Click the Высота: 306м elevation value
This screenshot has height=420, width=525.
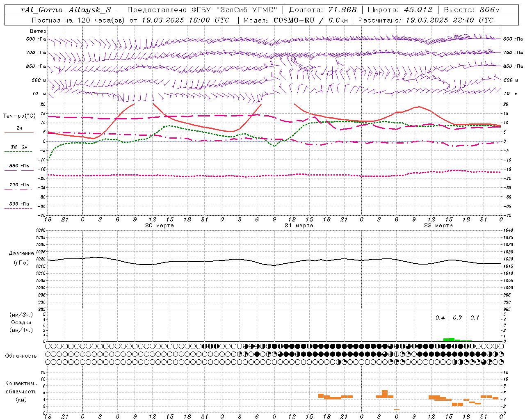tap(472, 10)
